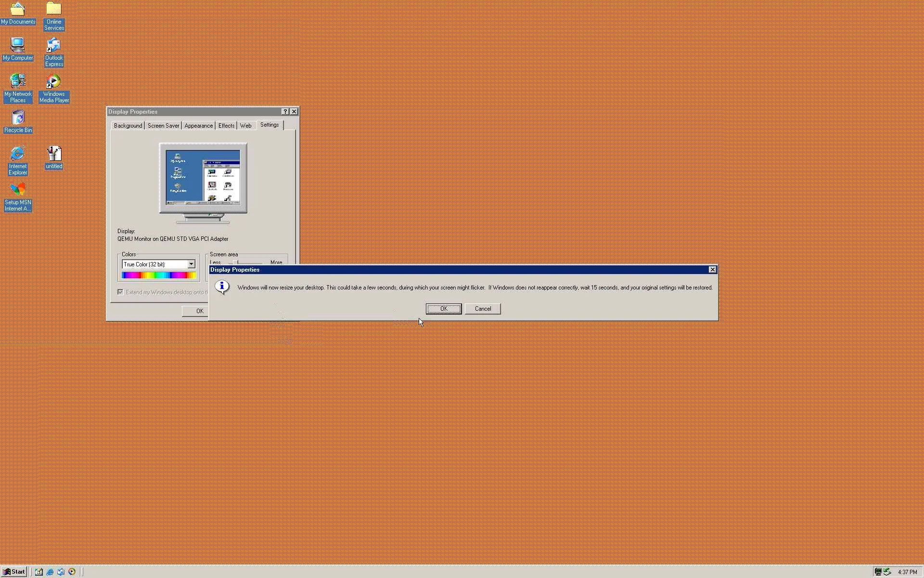
Task: Click Show Desktop quick launch icon
Action: 39,572
